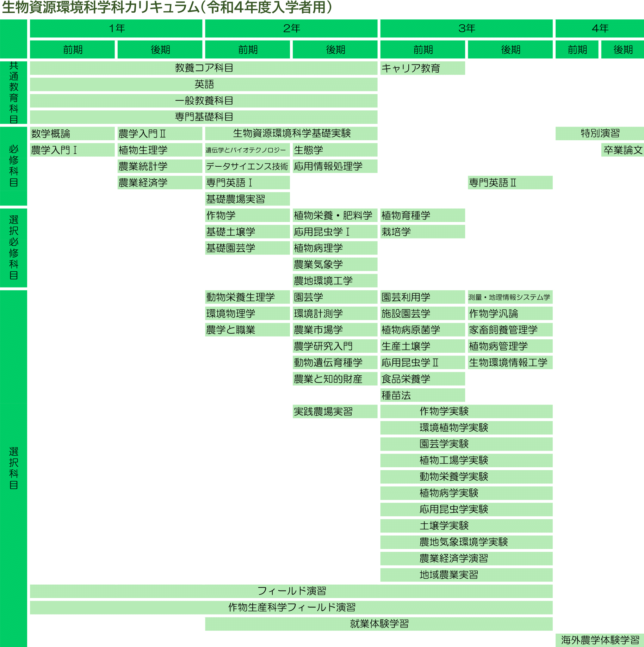644x647 pixels.
Task: Click the 農業統計学 cell
Action: (160, 166)
